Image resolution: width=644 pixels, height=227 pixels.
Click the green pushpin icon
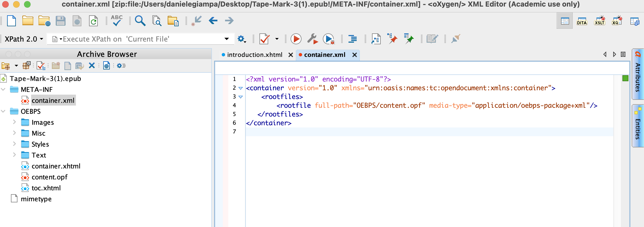(409, 39)
